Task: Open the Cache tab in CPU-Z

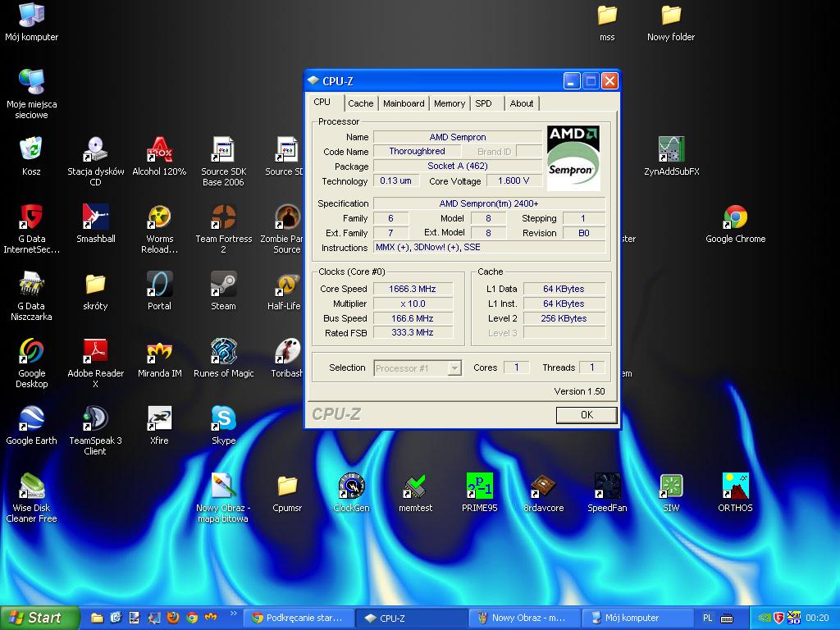Action: (x=360, y=103)
